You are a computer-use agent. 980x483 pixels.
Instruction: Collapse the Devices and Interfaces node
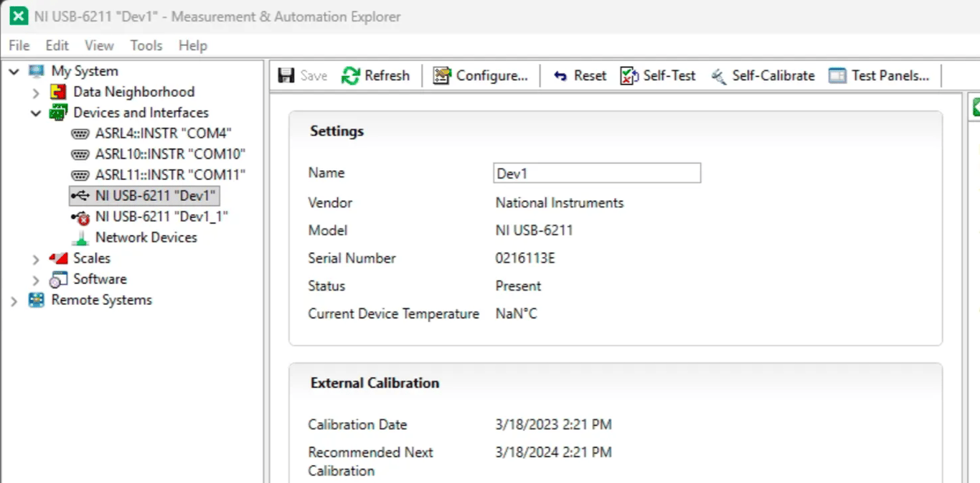pyautogui.click(x=36, y=113)
